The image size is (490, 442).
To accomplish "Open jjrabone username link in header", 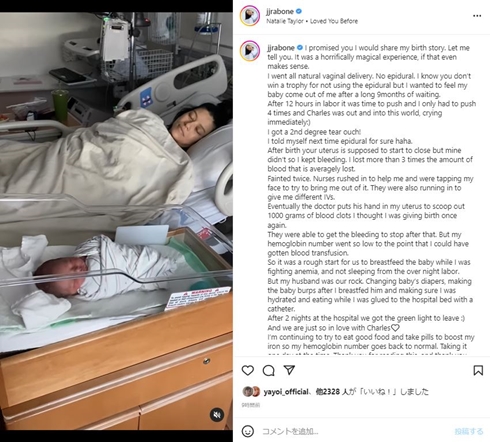I will click(x=280, y=11).
